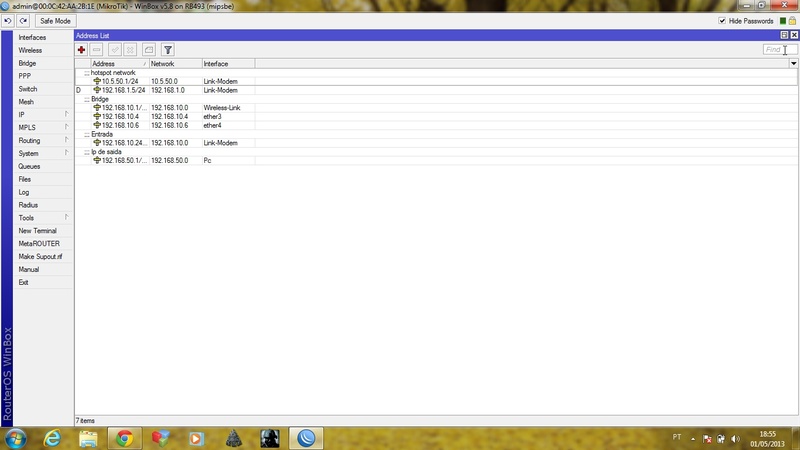
Task: Open the media player taskbar icon
Action: [x=196, y=438]
